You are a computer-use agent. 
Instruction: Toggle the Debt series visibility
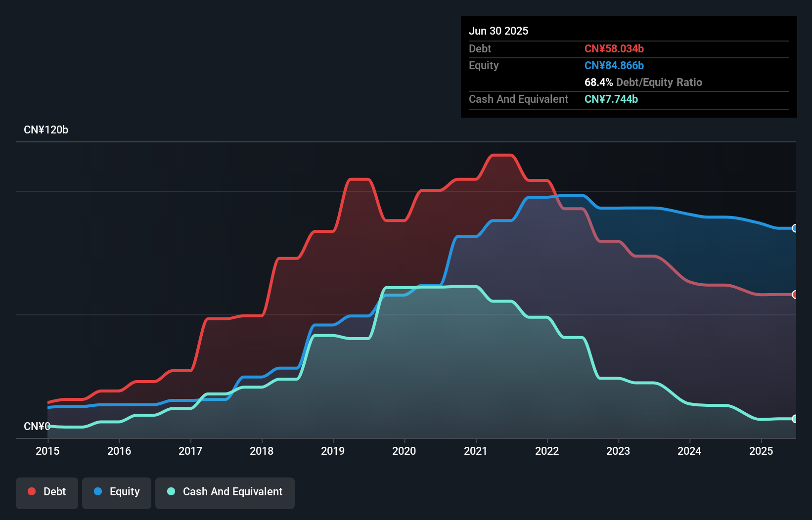[x=47, y=492]
